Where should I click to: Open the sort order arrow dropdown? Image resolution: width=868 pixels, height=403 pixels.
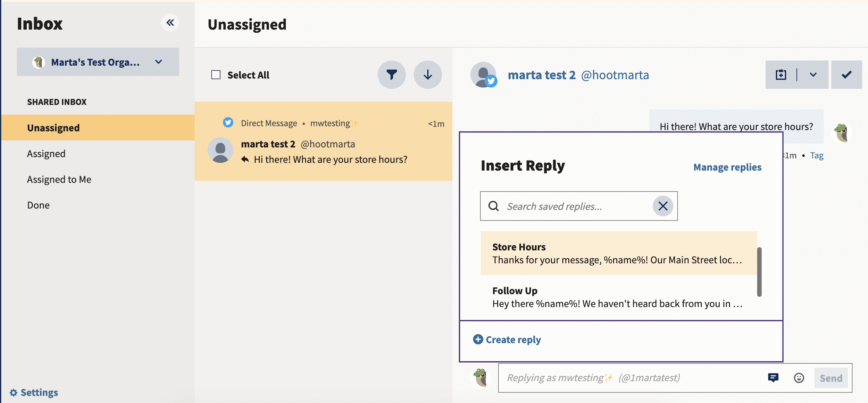point(427,74)
